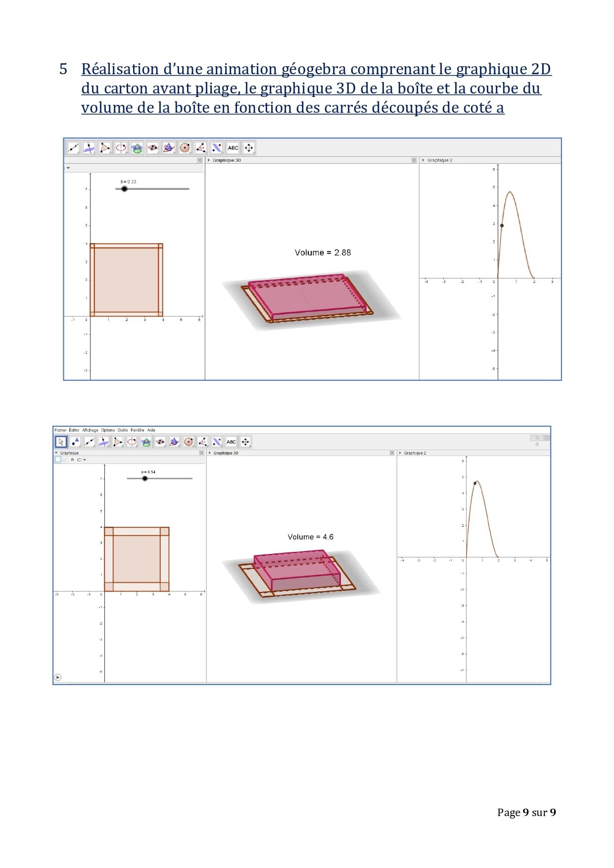Click the slider handle at a = 0.54
614x868 pixels.
pos(145,478)
